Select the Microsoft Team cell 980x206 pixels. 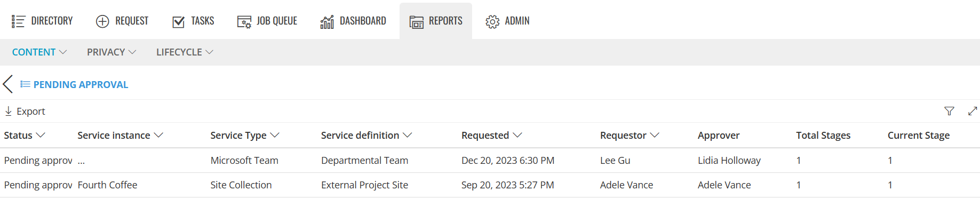click(x=244, y=161)
